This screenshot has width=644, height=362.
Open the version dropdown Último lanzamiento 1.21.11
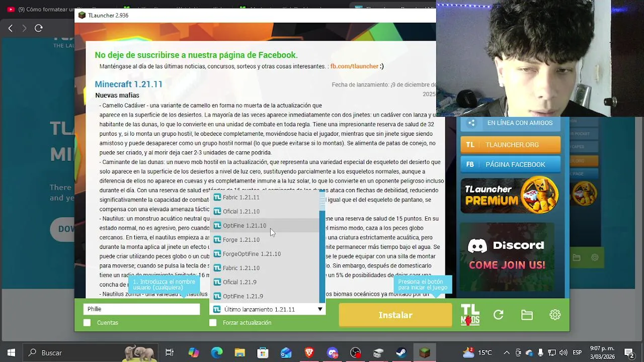click(x=267, y=309)
